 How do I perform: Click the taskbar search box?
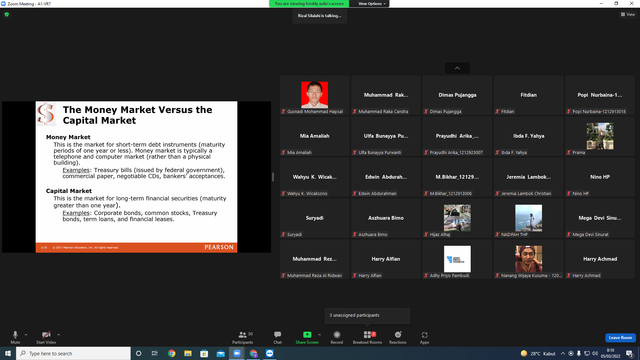(73, 353)
